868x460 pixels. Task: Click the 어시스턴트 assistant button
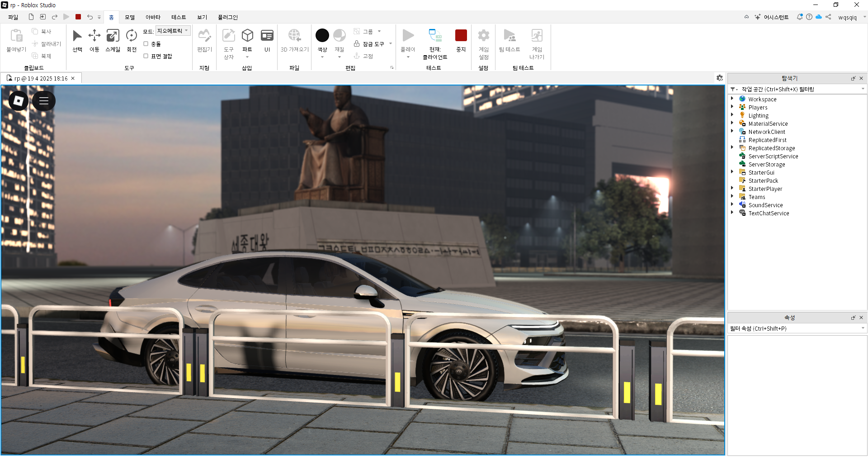coord(771,17)
